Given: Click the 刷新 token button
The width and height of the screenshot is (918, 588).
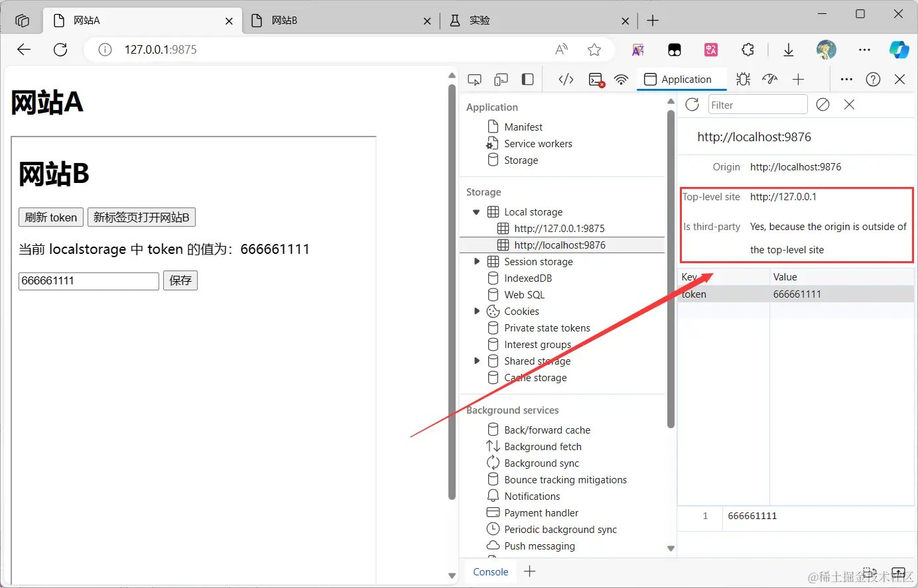Looking at the screenshot, I should [x=51, y=217].
